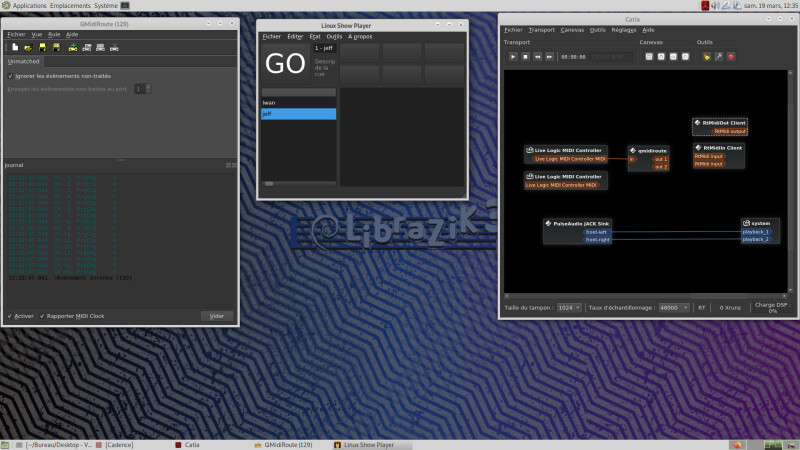The image size is (800, 450).
Task: Click the rewind transport button in Catia
Action: click(x=537, y=57)
